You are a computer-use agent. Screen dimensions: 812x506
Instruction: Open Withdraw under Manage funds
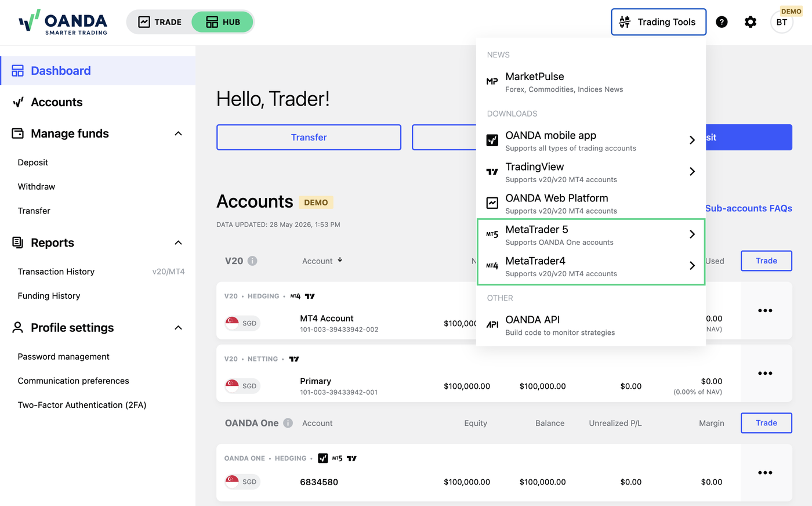37,187
